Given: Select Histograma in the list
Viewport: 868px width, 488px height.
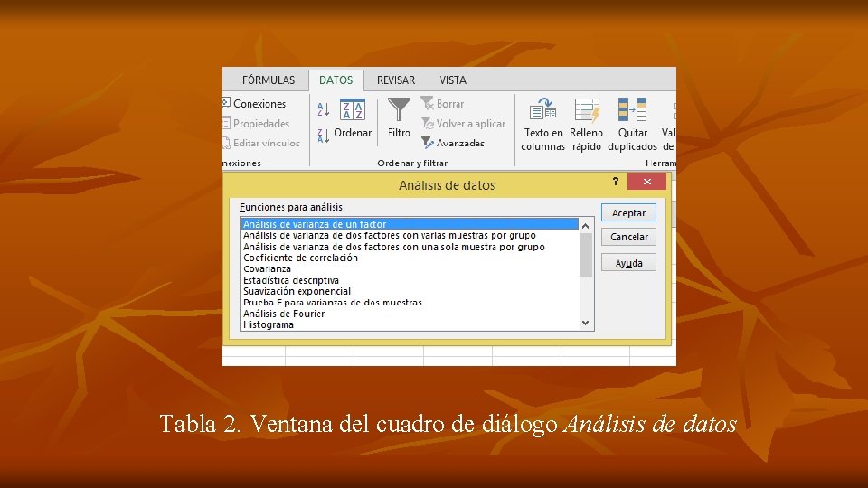Looking at the screenshot, I should (x=410, y=324).
